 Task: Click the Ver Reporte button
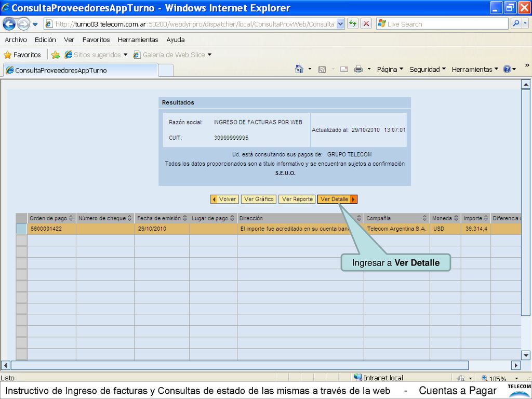(x=297, y=199)
